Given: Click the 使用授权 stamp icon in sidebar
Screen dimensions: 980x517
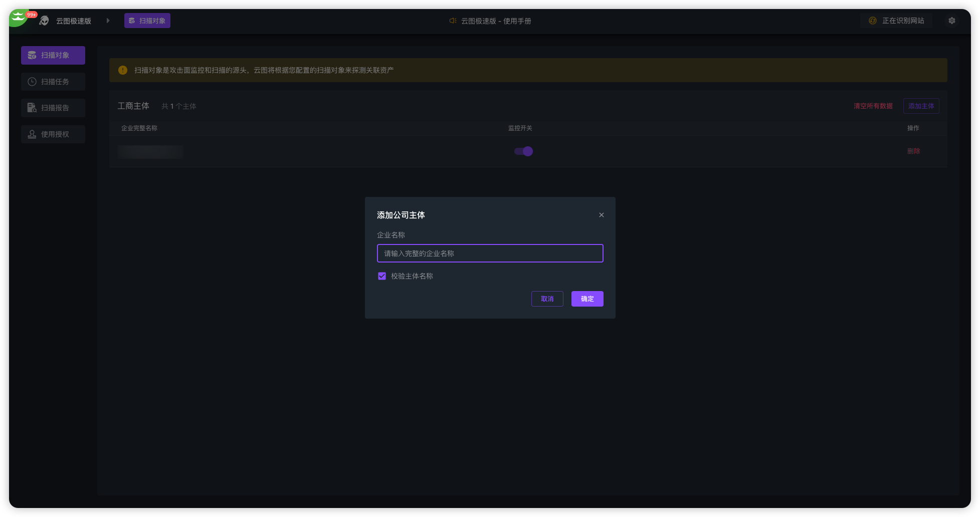Looking at the screenshot, I should (32, 134).
